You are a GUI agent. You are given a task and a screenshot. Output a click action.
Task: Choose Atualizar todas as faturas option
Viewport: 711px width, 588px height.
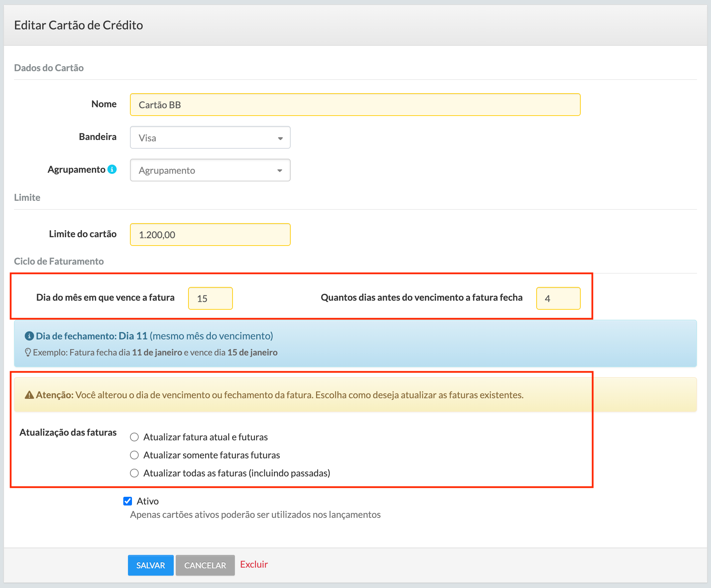click(x=134, y=473)
